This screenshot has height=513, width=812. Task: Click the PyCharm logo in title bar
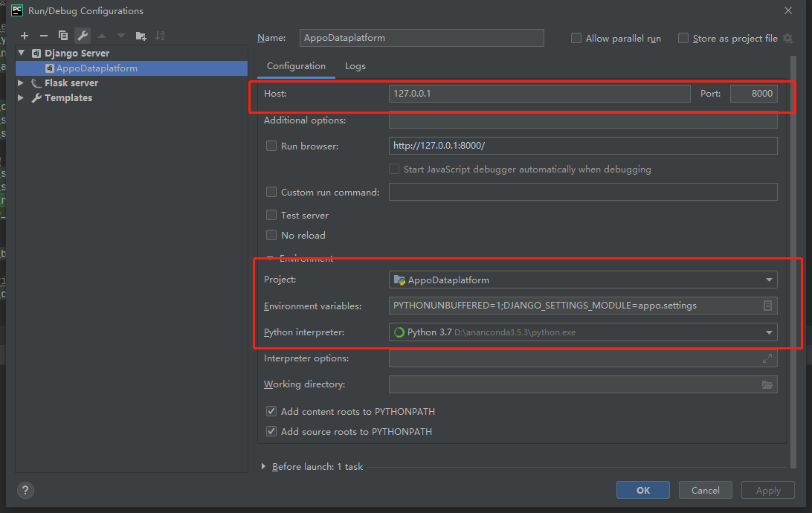coord(17,10)
